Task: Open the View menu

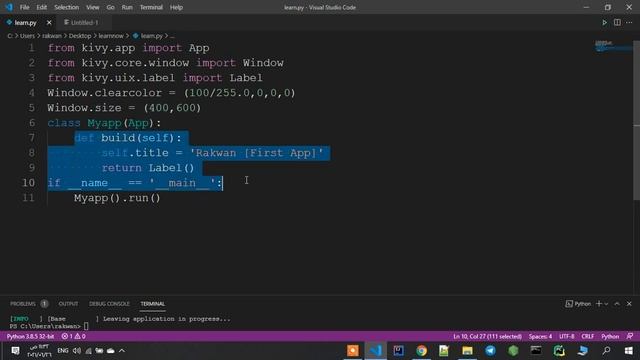Action: point(93,7)
